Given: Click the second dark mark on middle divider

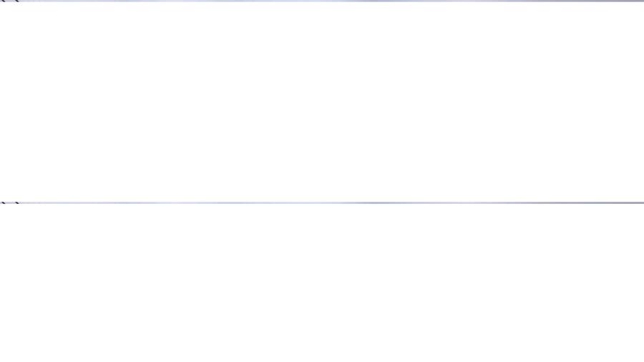Looking at the screenshot, I should (17, 202).
